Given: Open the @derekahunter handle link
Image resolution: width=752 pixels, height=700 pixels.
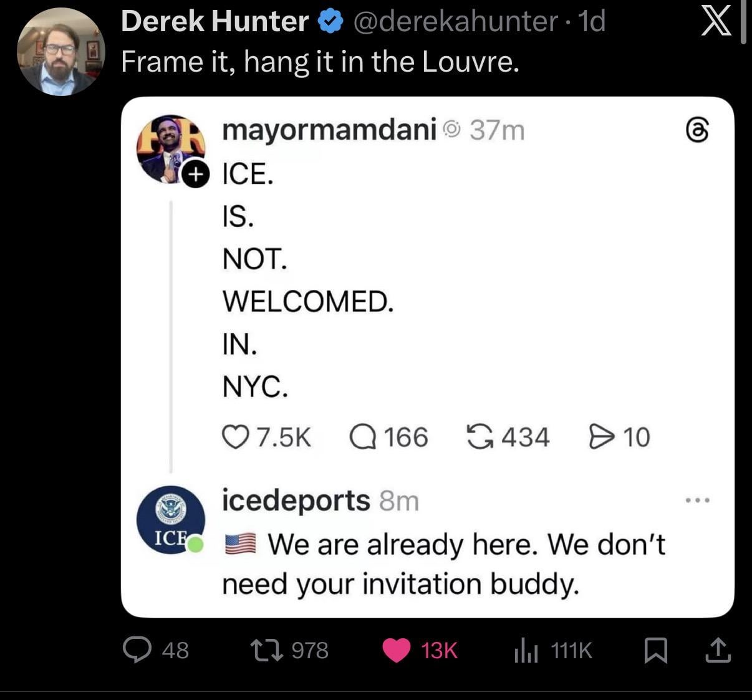Looking at the screenshot, I should click(456, 22).
